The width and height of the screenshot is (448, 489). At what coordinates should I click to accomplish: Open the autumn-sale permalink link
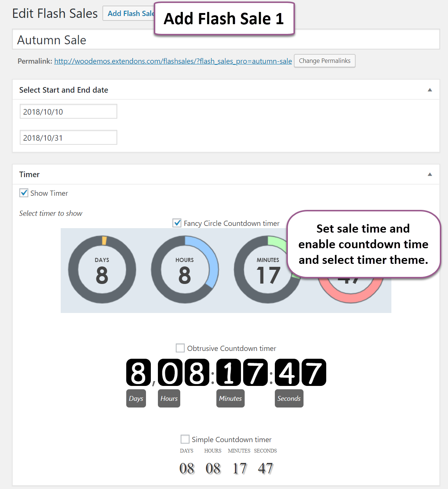coord(173,61)
